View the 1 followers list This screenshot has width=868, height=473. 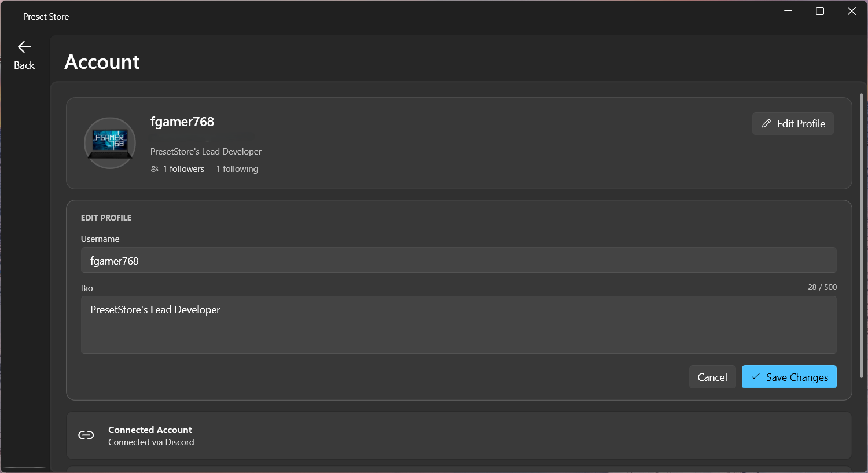coord(178,169)
